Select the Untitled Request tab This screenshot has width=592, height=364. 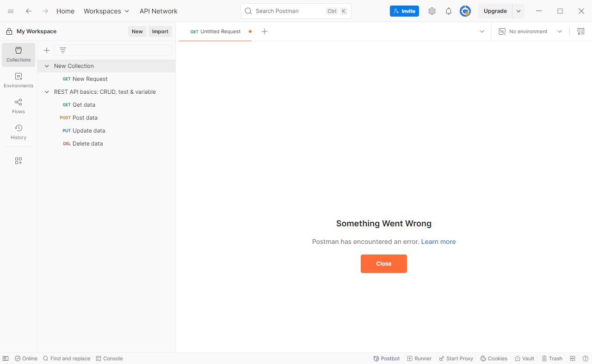216,31
